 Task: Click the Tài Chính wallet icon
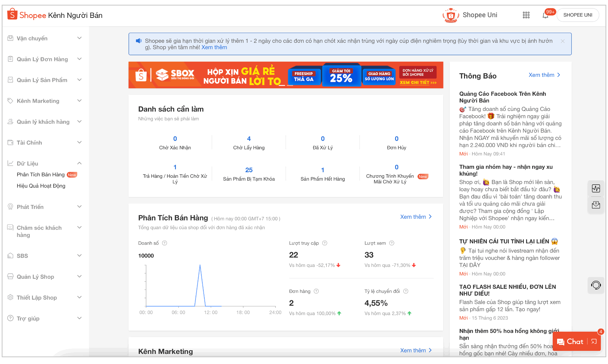10,143
